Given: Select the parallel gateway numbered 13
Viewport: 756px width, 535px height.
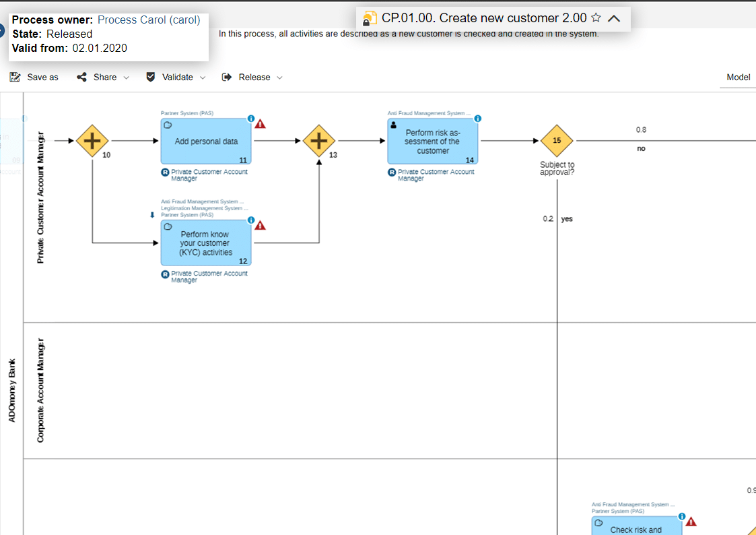Looking at the screenshot, I should click(x=319, y=141).
